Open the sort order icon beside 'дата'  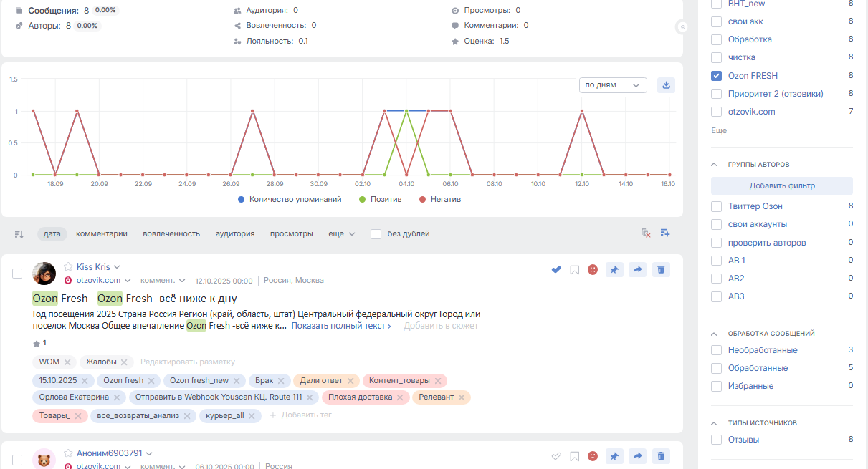pos(19,233)
